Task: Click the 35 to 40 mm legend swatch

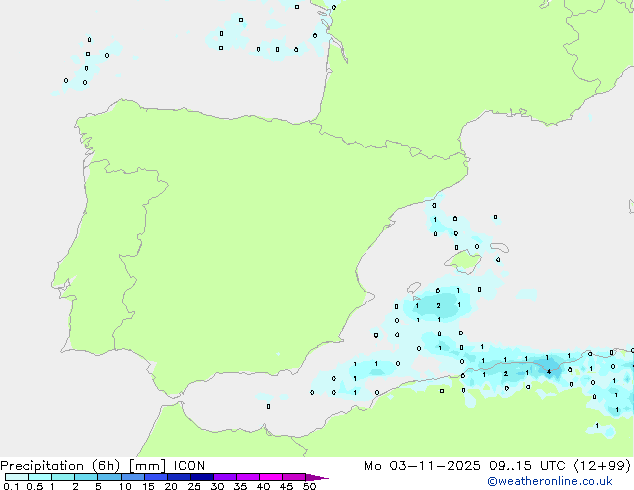Action: click(247, 477)
